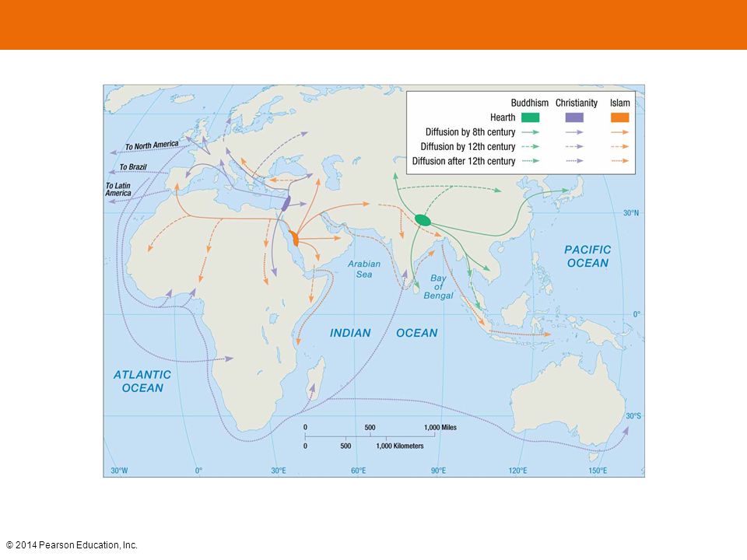This screenshot has width=747, height=560.
Task: Click the dashed purple 12th century arrow in legend
Action: (x=574, y=147)
